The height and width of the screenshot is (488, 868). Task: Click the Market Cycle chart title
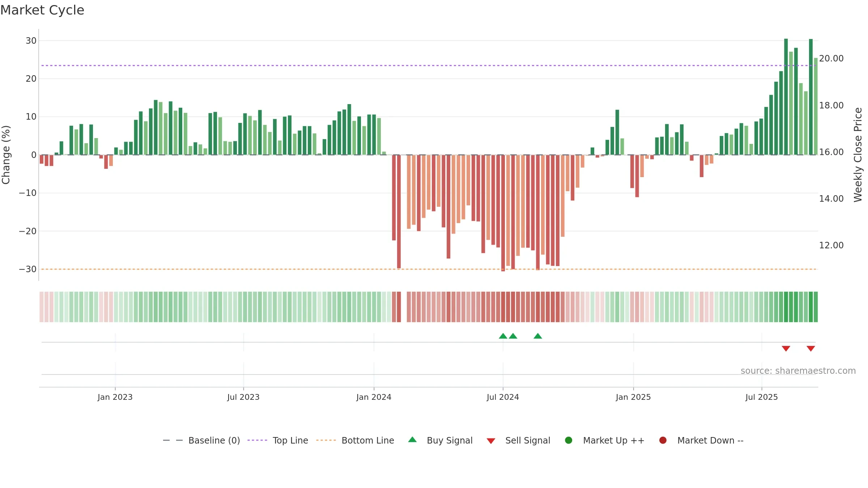(42, 10)
